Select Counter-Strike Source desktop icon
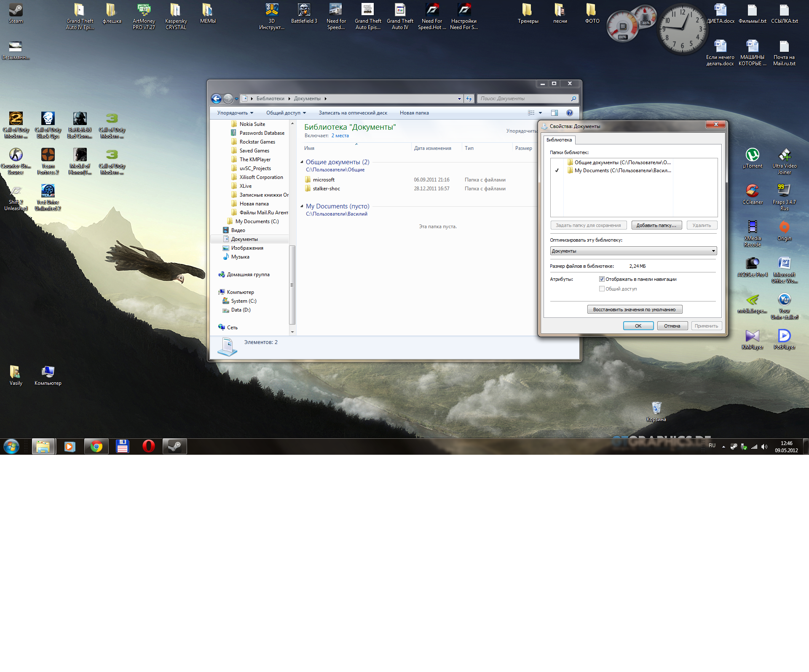 (16, 161)
